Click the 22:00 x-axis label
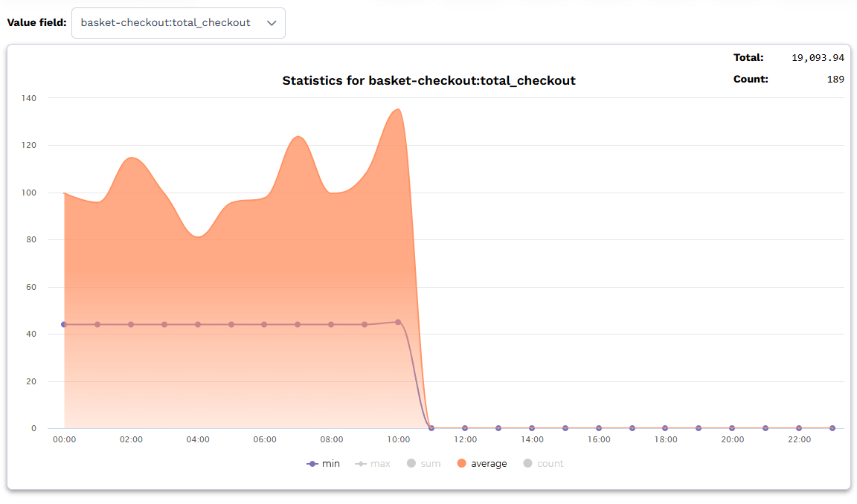Image resolution: width=857 pixels, height=504 pixels. tap(799, 439)
